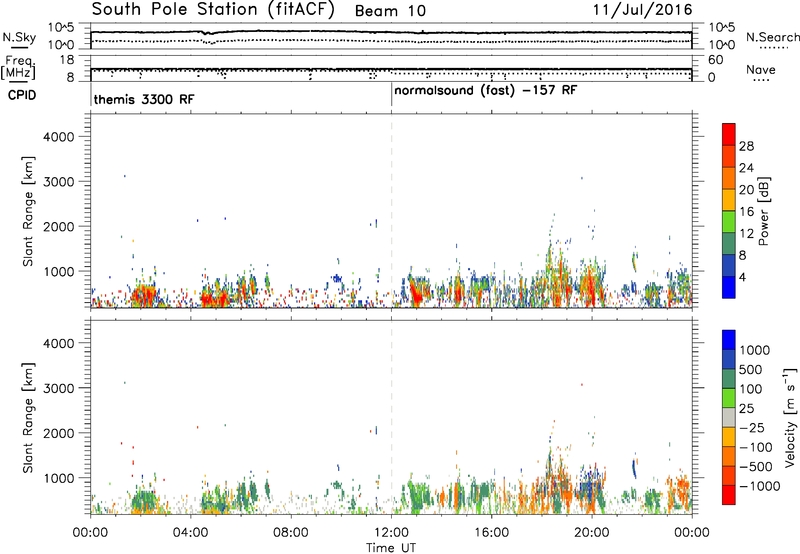This screenshot has height=554, width=800.
Task: Click the 'South Pole Station (fitACF)' title
Action: (213, 10)
